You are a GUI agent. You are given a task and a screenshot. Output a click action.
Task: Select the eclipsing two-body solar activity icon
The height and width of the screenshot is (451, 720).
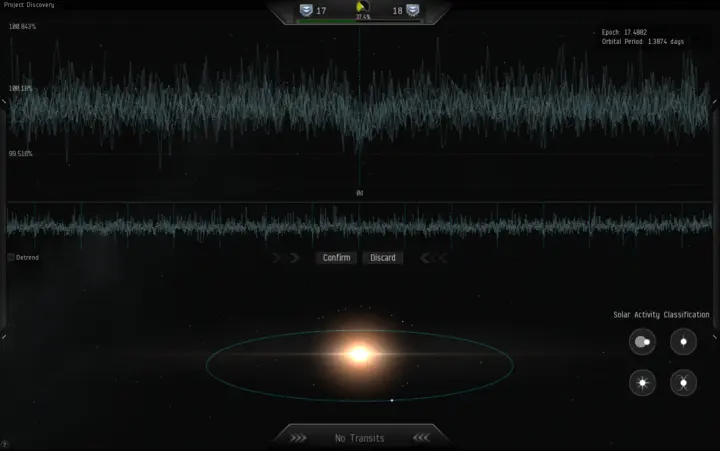click(642, 342)
